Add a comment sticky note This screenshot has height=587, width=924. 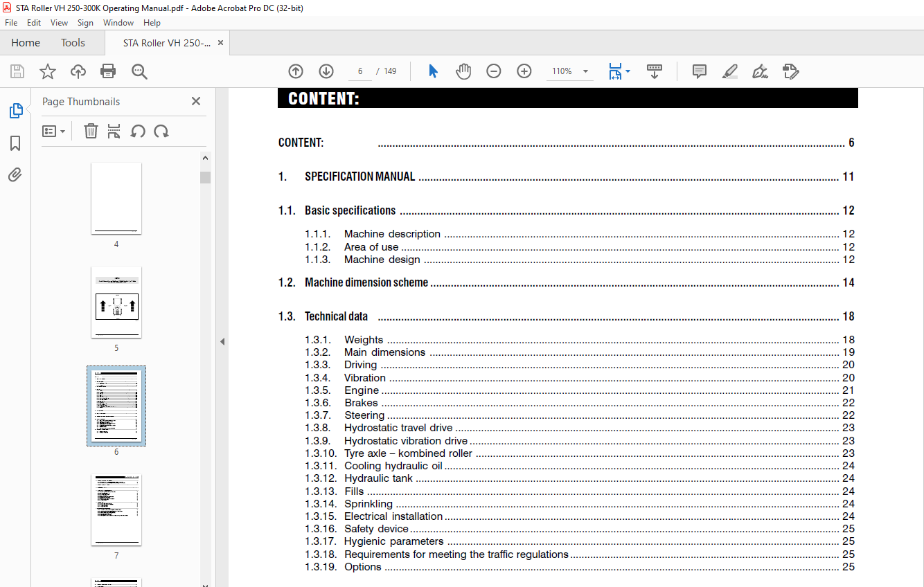point(700,71)
